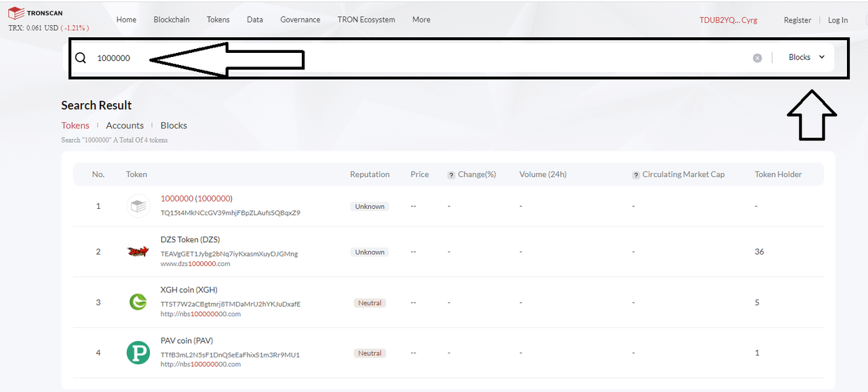
Task: Click the -1.21% price change indicator
Action: click(75, 28)
